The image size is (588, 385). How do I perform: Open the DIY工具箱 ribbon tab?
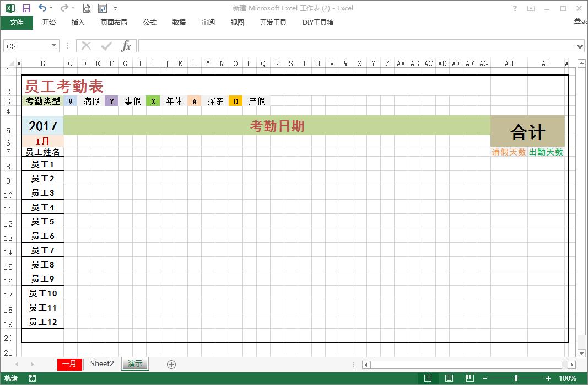(x=318, y=23)
